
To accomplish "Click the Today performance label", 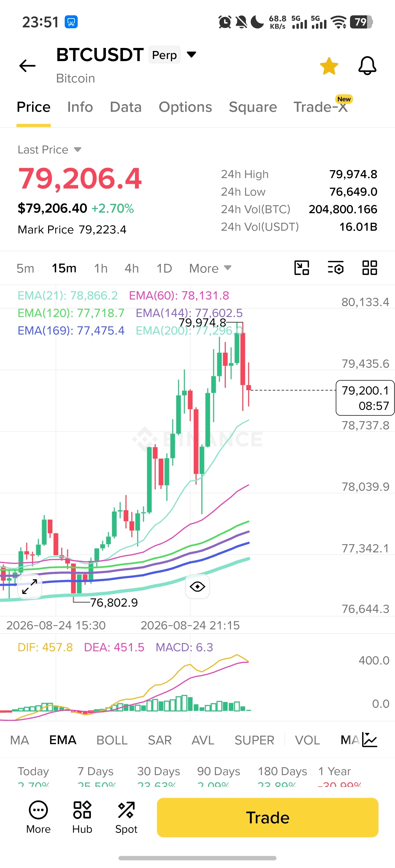I will click(33, 772).
